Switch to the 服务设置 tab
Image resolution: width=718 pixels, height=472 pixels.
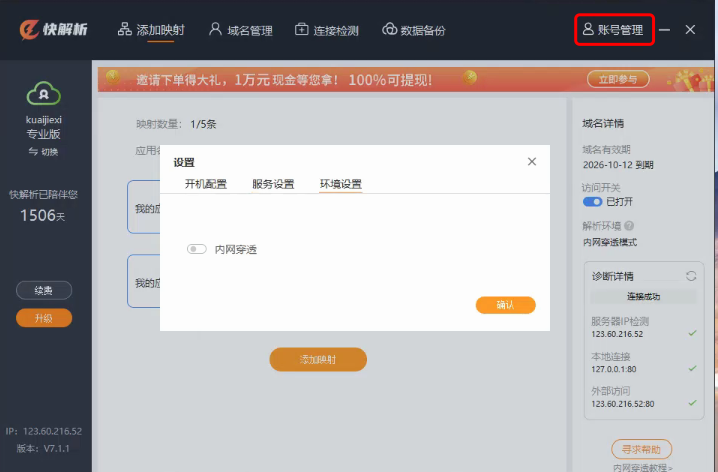273,184
